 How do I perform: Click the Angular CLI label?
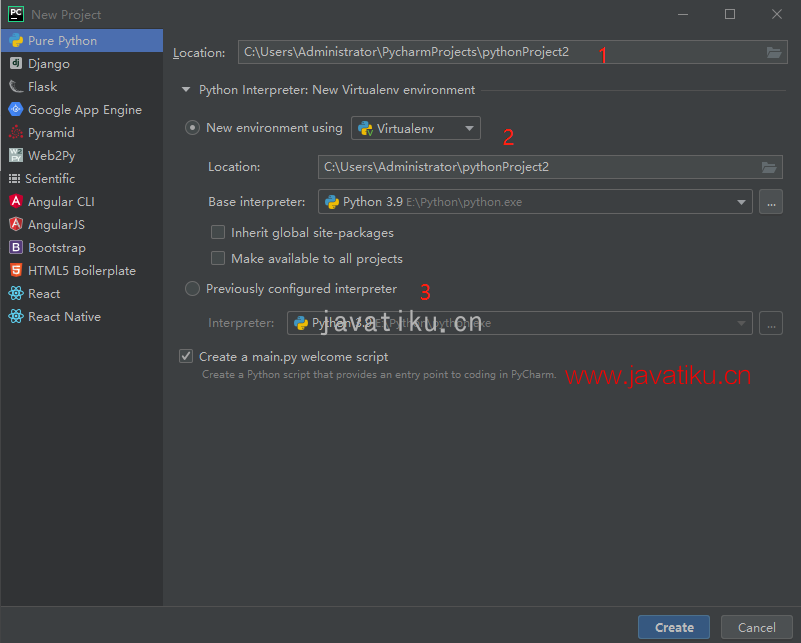(x=61, y=202)
